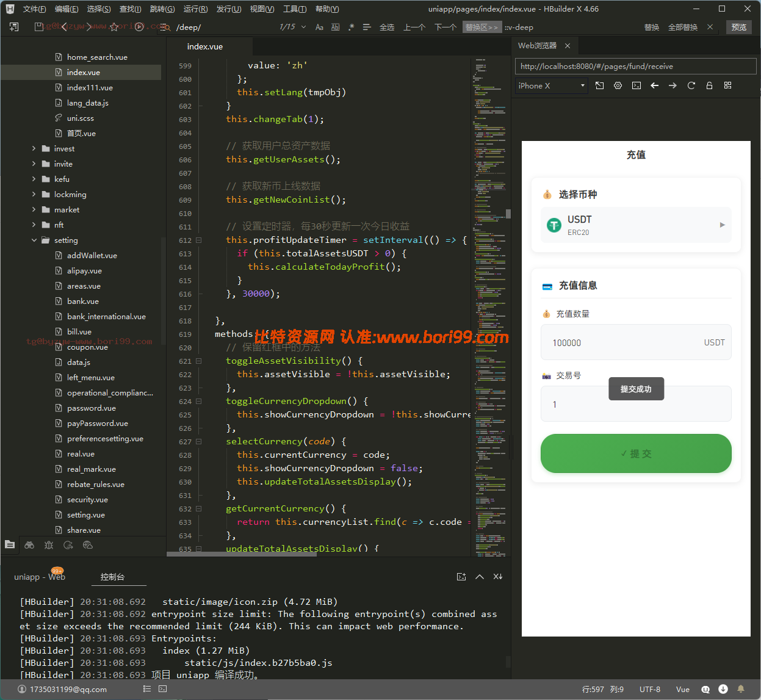
Task: Click the 预览 preview button
Action: (739, 27)
